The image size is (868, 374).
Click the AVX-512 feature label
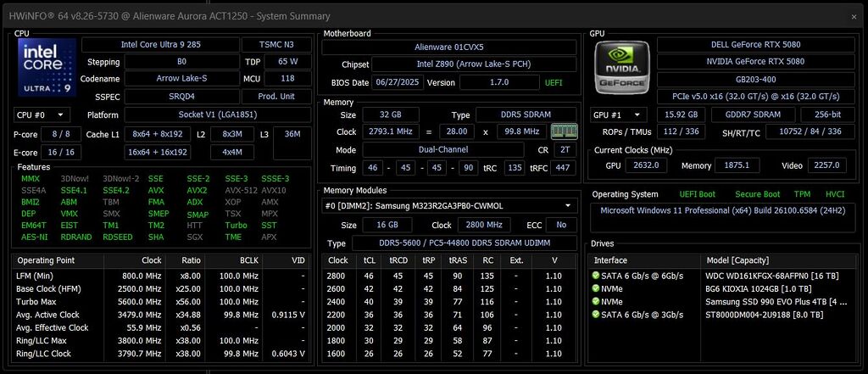point(241,190)
